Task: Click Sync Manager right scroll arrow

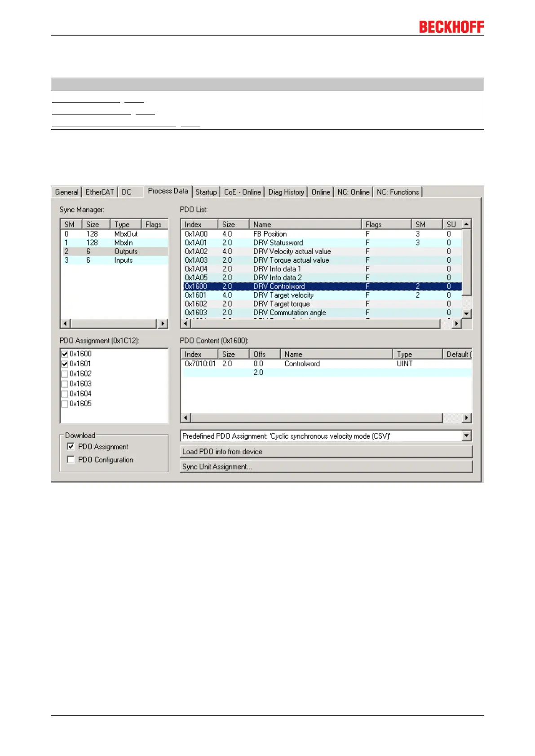Action: pyautogui.click(x=163, y=323)
